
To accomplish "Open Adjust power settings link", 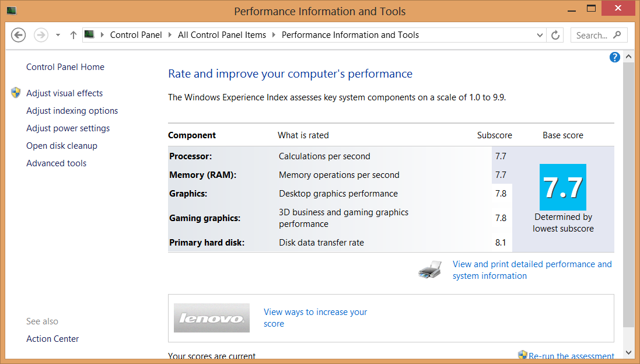I will (68, 128).
